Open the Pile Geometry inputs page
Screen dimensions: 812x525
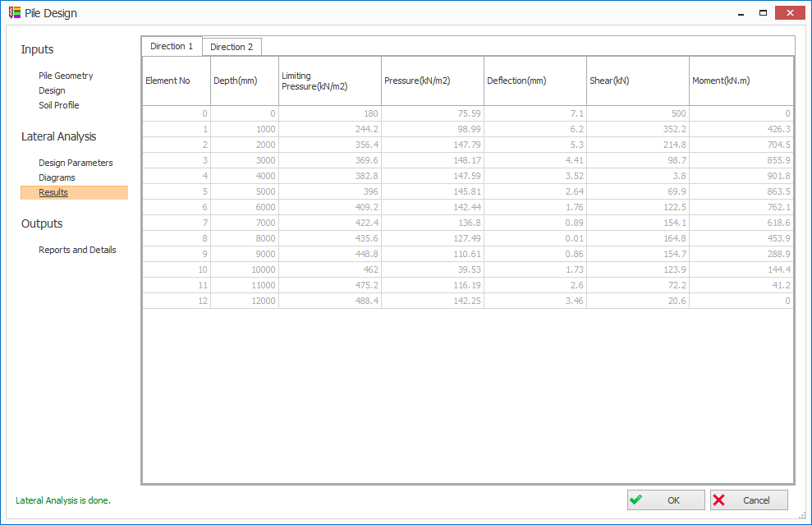click(66, 76)
